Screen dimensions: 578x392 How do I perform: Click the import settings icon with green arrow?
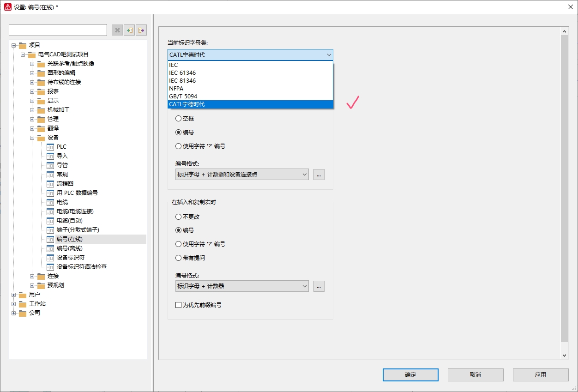(129, 30)
